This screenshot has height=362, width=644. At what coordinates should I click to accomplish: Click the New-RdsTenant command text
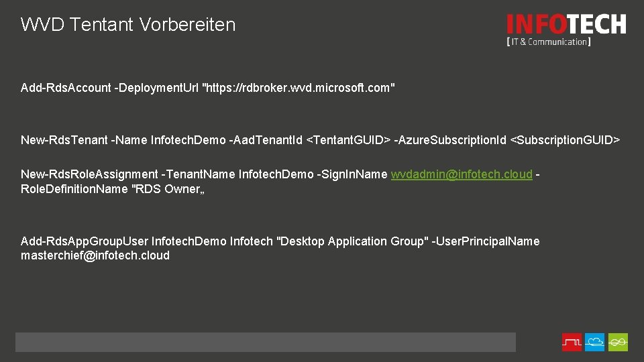pos(64,140)
